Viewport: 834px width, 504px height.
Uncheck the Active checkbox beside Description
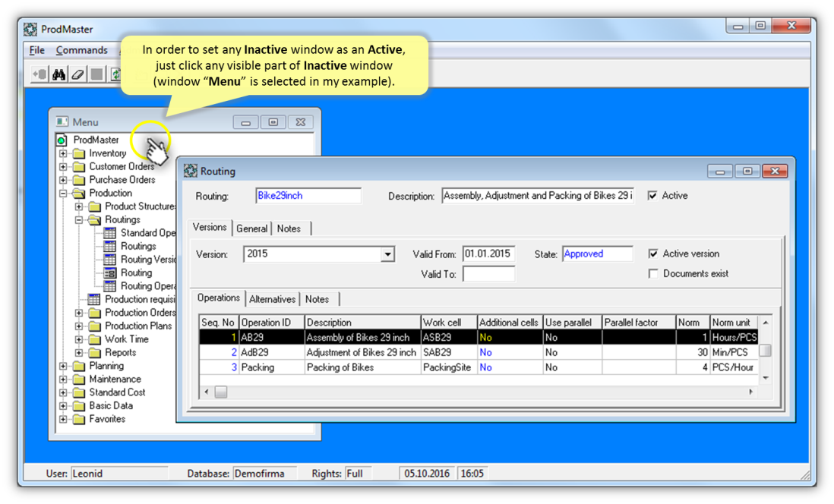coord(652,196)
